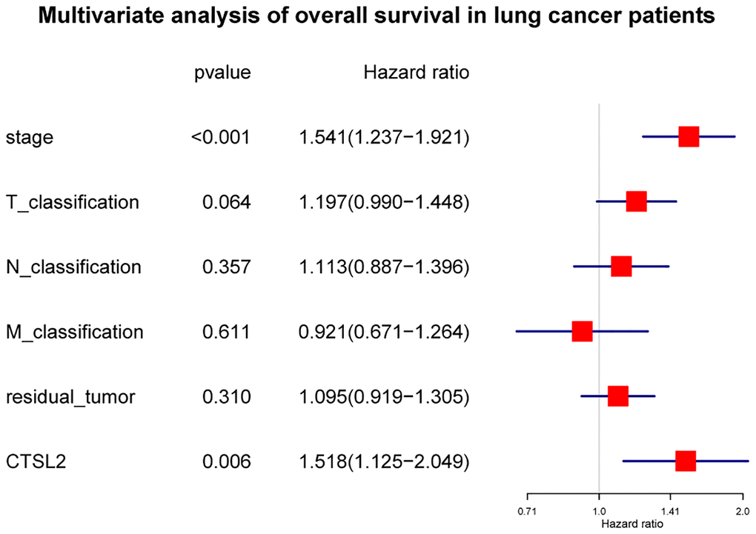
Task: Click the 1.41 tick label on axis
Action: [x=670, y=511]
